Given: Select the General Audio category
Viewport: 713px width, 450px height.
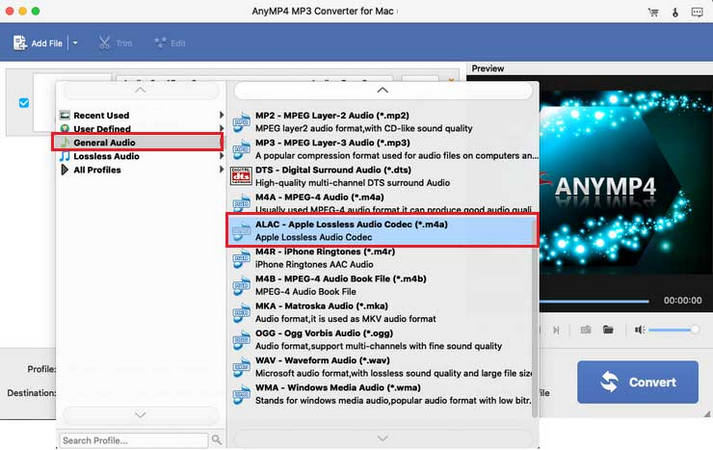Looking at the screenshot, I should 137,142.
